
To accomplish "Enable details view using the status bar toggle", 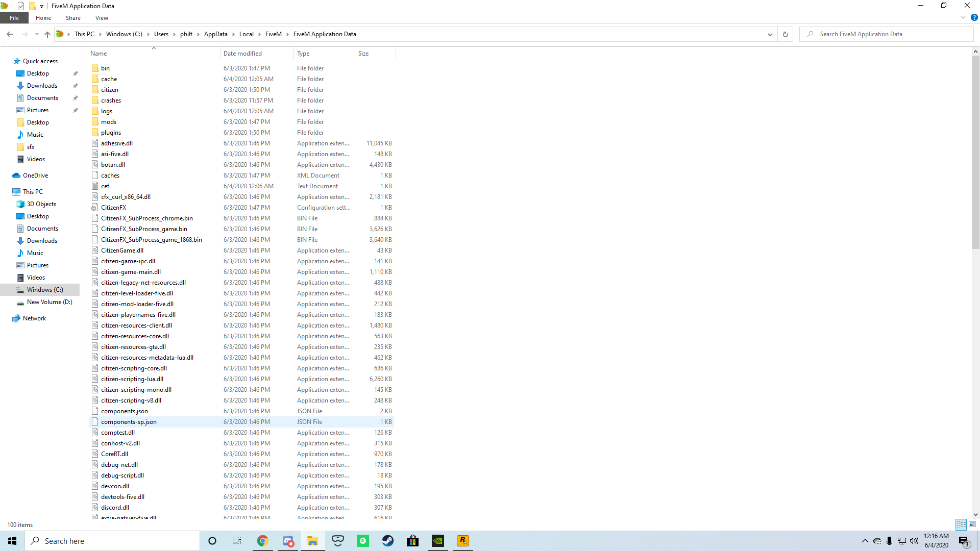I will 962,524.
